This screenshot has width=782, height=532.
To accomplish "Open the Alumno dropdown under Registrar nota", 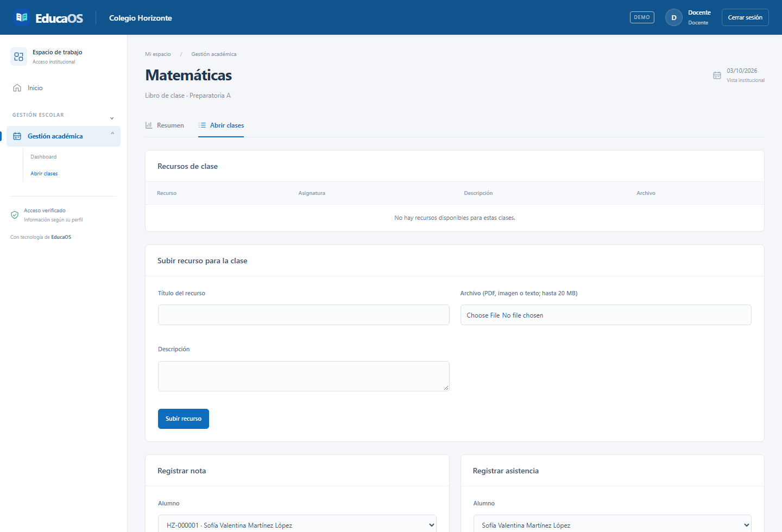I will tap(297, 525).
